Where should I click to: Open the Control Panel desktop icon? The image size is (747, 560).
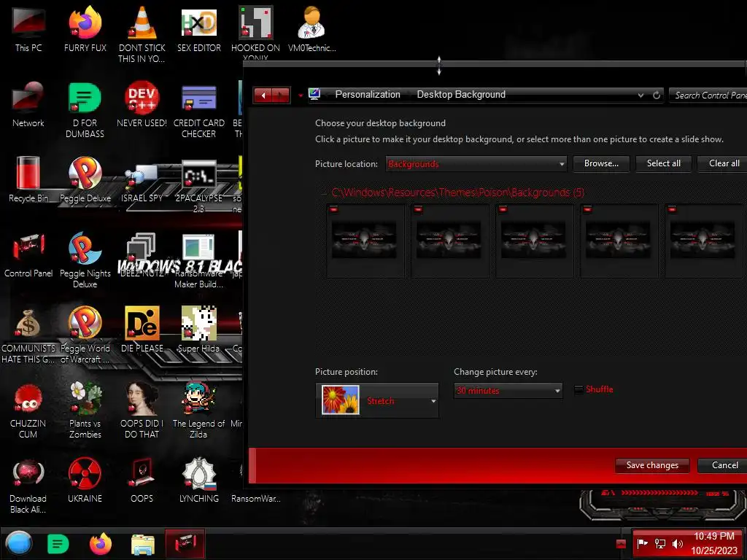[28, 255]
